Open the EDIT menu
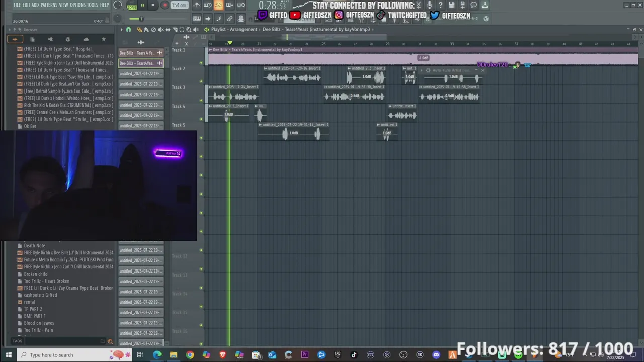This screenshot has height=362, width=644. [x=26, y=5]
